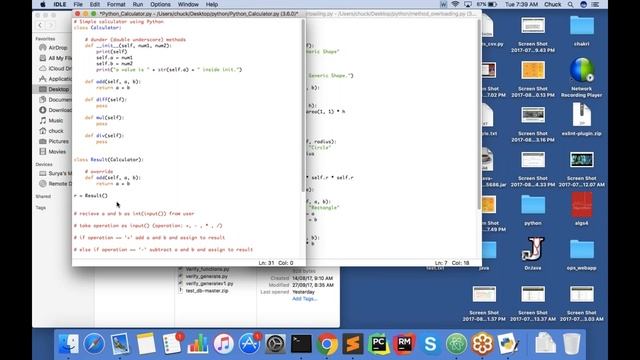Viewport: 640px width, 360px height.
Task: Click the battery status icon
Action: pyautogui.click(x=493, y=4)
